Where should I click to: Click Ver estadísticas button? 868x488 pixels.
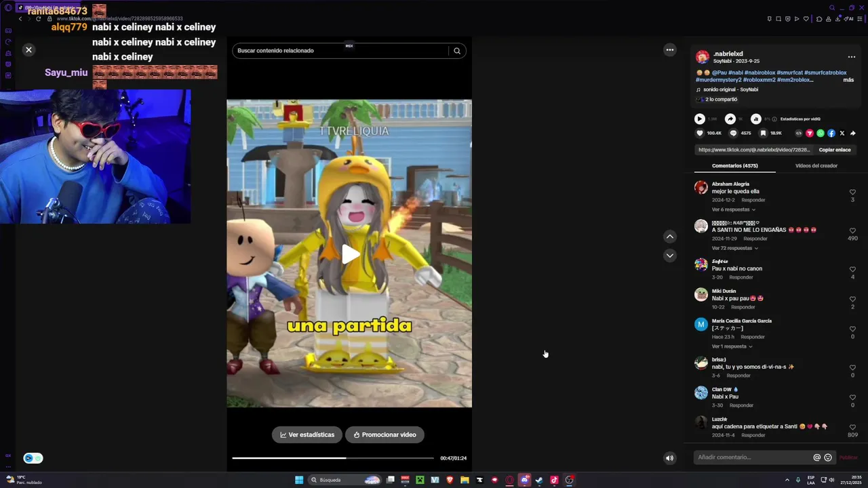pos(307,435)
